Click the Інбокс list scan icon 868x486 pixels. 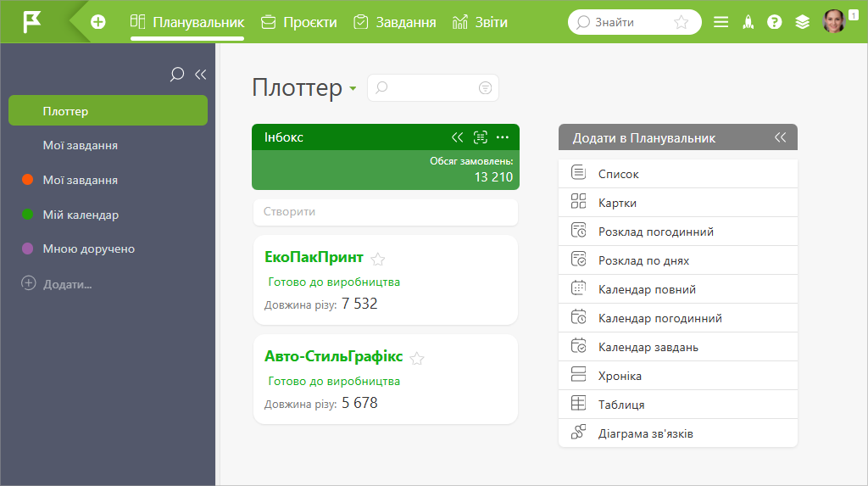pos(481,137)
